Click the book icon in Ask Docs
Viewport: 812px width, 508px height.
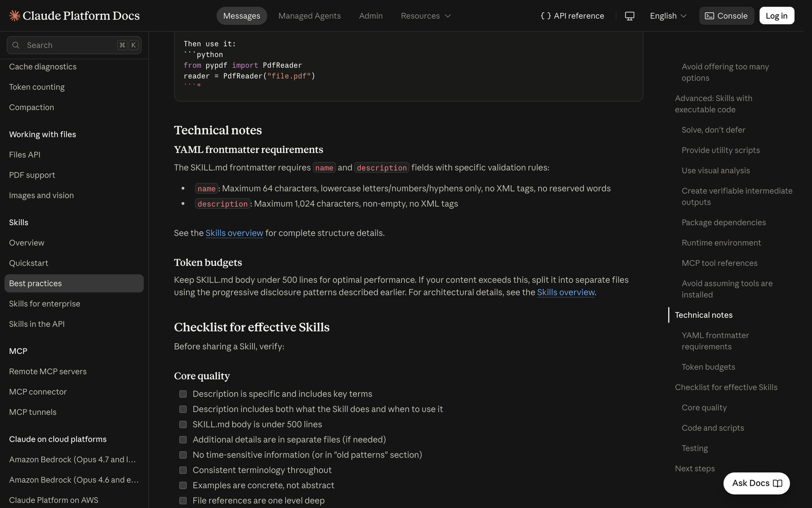click(x=777, y=483)
